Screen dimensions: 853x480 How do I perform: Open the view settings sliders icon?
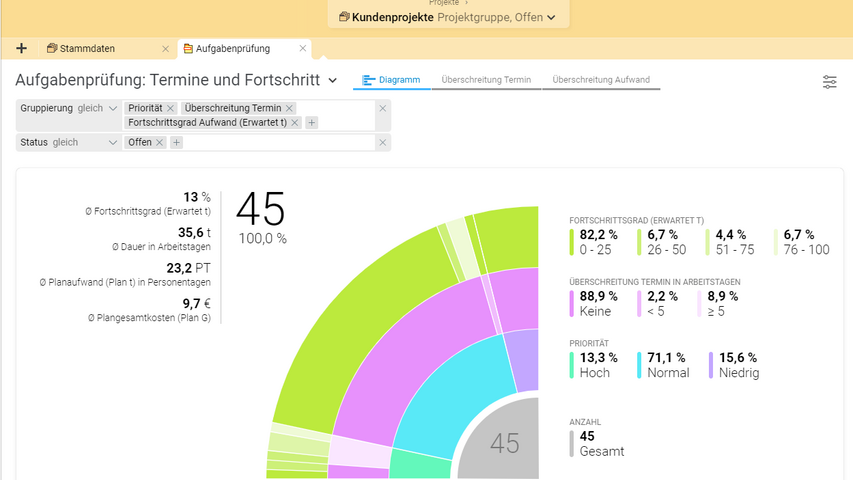pyautogui.click(x=829, y=82)
